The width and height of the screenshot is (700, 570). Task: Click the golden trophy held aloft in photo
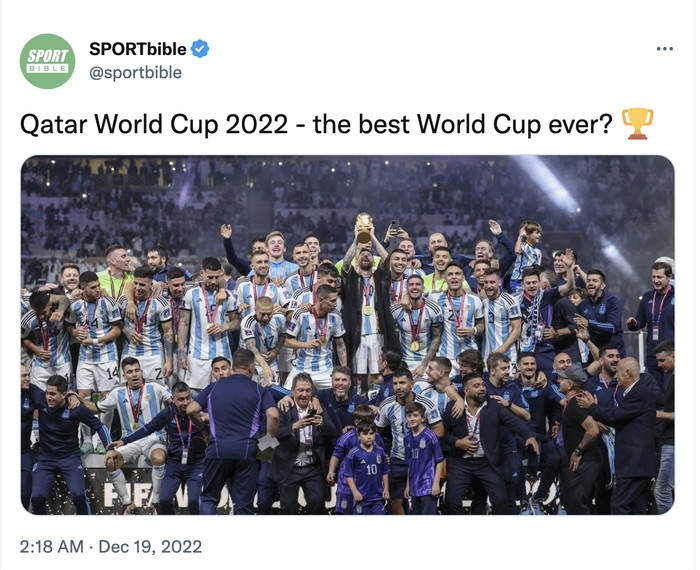pos(365,224)
